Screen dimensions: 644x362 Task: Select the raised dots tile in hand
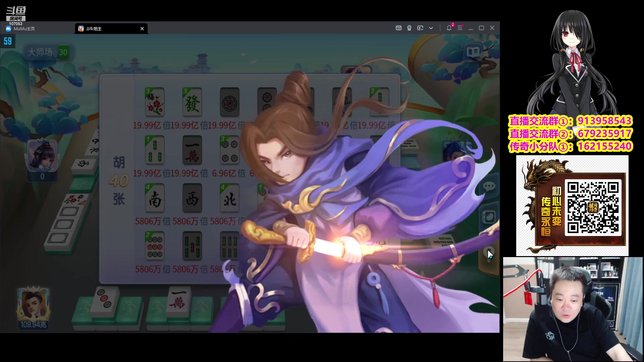pyautogui.click(x=105, y=301)
